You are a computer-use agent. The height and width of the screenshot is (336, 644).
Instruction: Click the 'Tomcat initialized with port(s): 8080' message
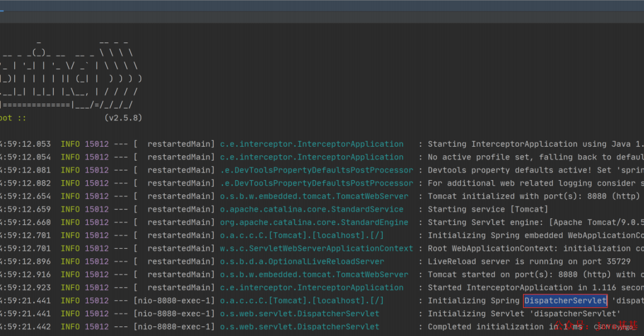pos(531,196)
